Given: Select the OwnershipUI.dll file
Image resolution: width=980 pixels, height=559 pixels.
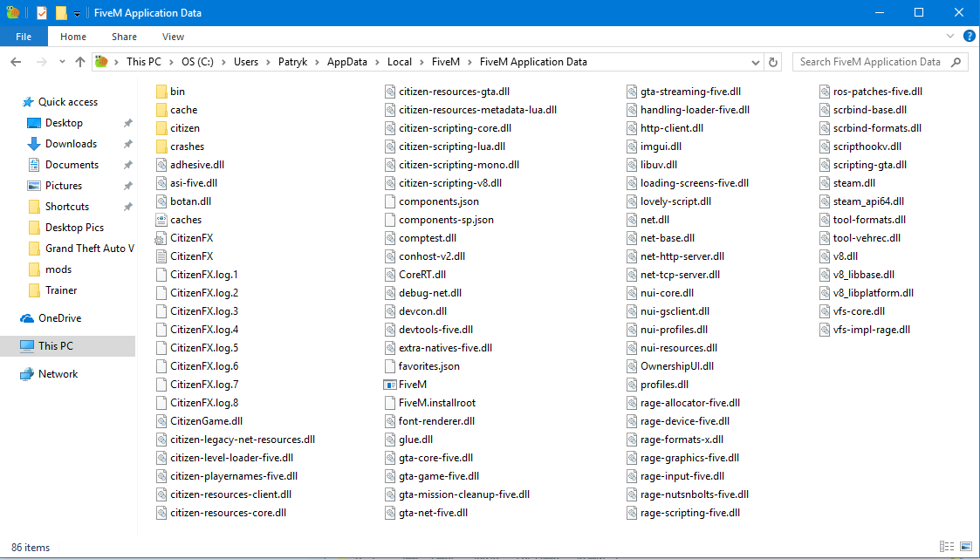Looking at the screenshot, I should point(670,366).
